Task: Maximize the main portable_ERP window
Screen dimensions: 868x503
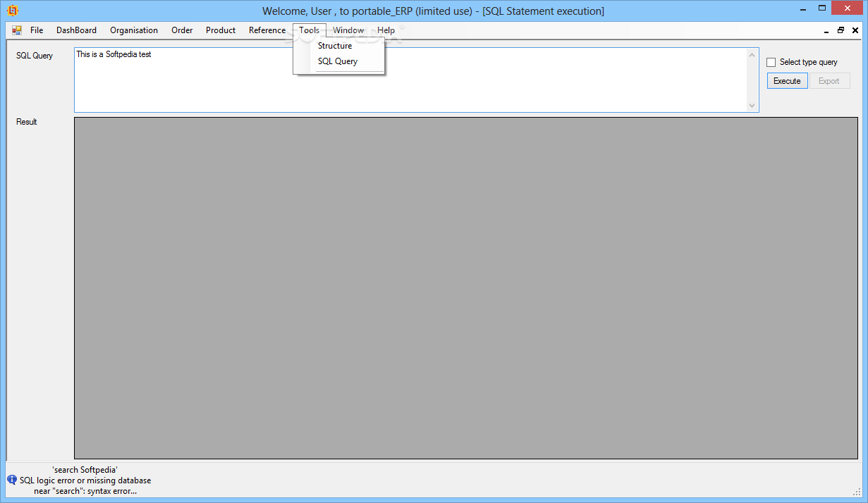Action: [x=822, y=8]
